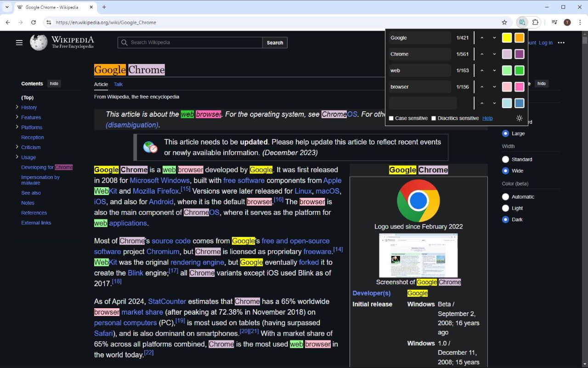Click the Search button next to Wikipedia search
This screenshot has height=368, width=588.
[x=275, y=42]
